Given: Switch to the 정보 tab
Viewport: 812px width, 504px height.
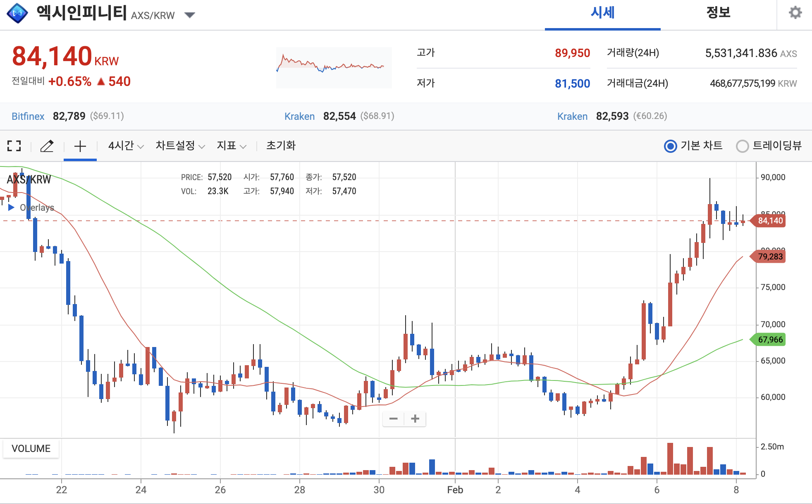Looking at the screenshot, I should click(718, 13).
